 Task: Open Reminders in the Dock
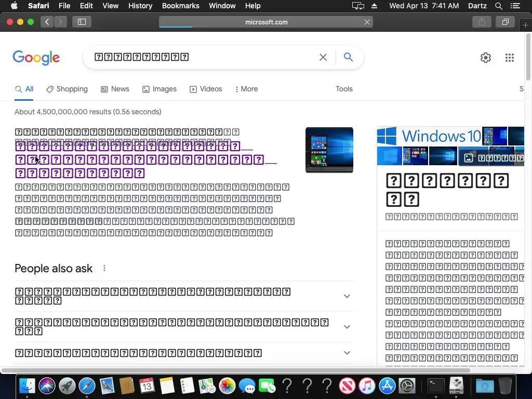tap(187, 386)
